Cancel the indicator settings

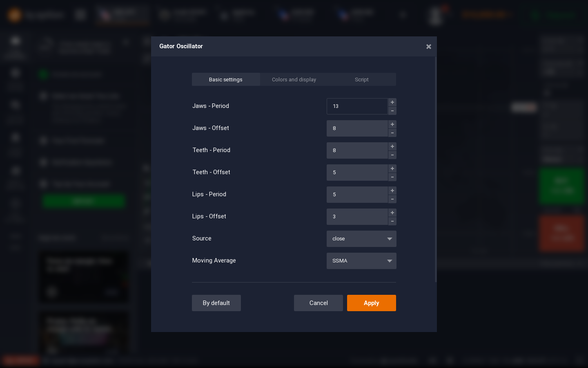(318, 303)
